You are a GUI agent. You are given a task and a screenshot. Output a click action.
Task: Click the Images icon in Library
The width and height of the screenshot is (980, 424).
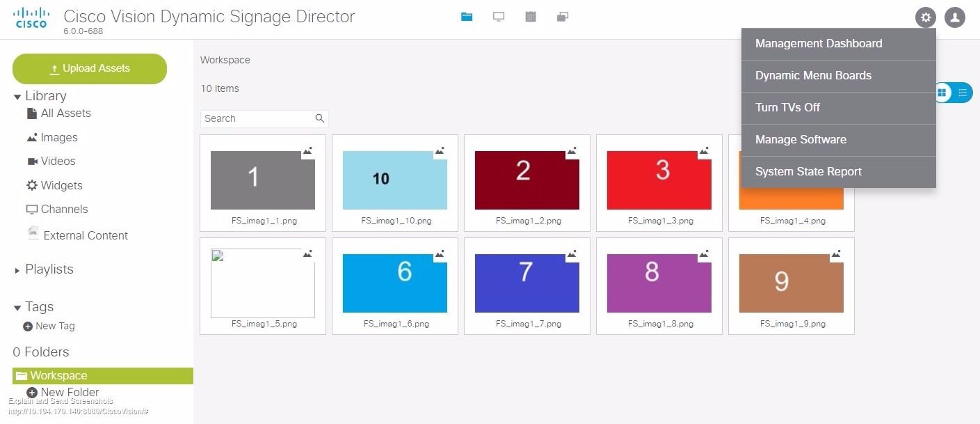pyautogui.click(x=32, y=138)
